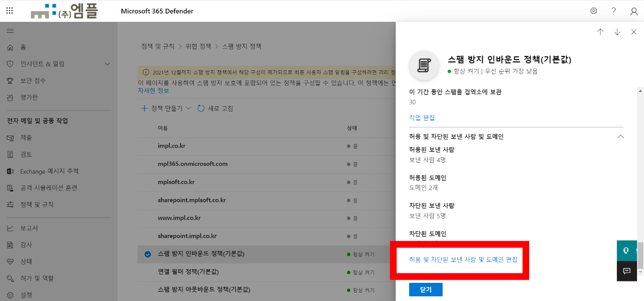Image resolution: width=644 pixels, height=301 pixels.
Task: Select the mplsoft.co.kr row
Action: (x=266, y=182)
